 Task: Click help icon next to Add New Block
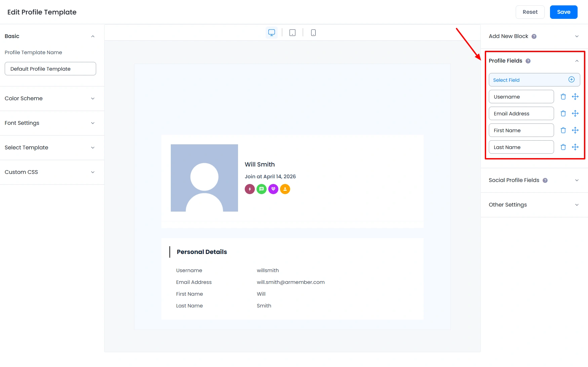click(x=534, y=36)
